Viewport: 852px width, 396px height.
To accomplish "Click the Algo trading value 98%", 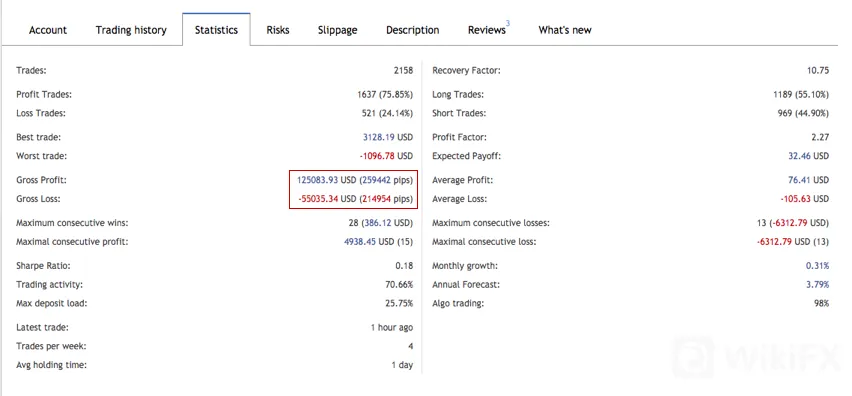I will 822,304.
